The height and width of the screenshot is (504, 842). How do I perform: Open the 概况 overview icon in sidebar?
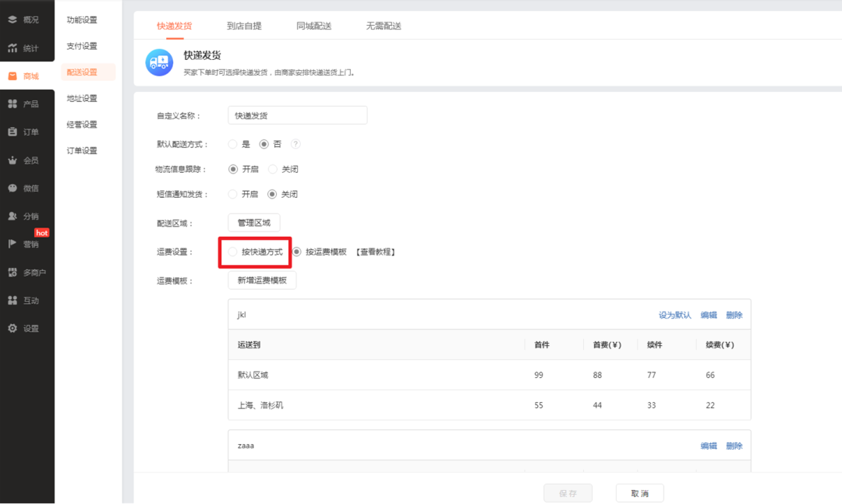click(x=12, y=19)
